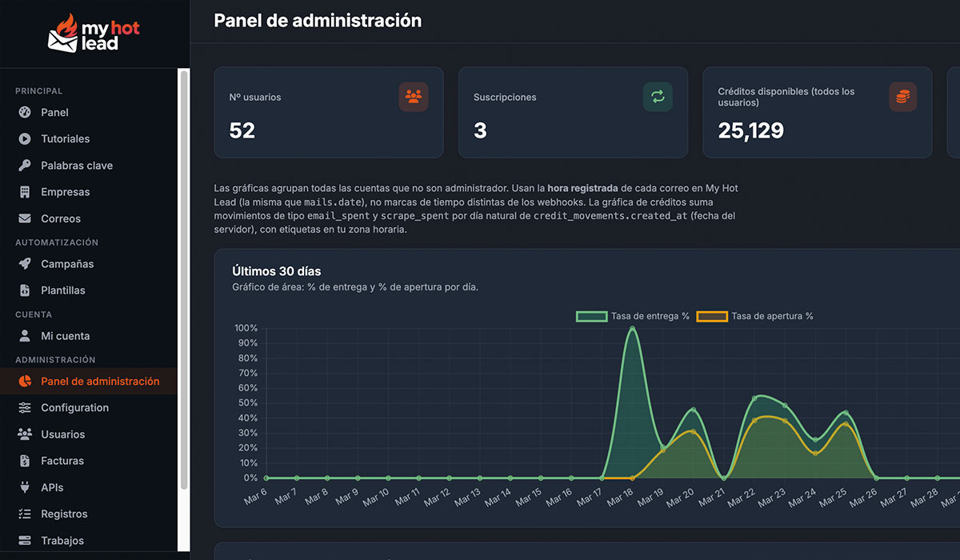Screen dimensions: 960x560
Task: Open Plantillas in the sidebar
Action: (x=89, y=290)
